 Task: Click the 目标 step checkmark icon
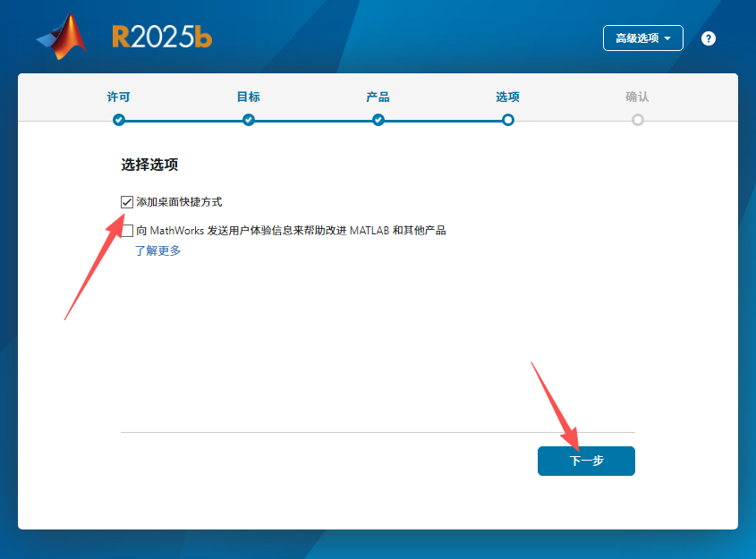tap(248, 119)
